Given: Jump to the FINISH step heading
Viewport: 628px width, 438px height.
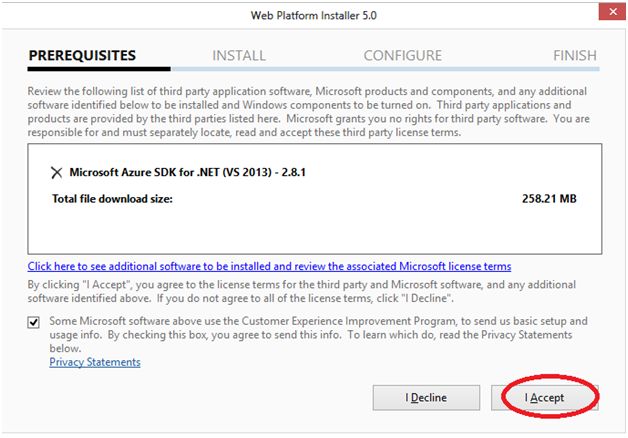Looking at the screenshot, I should click(574, 55).
